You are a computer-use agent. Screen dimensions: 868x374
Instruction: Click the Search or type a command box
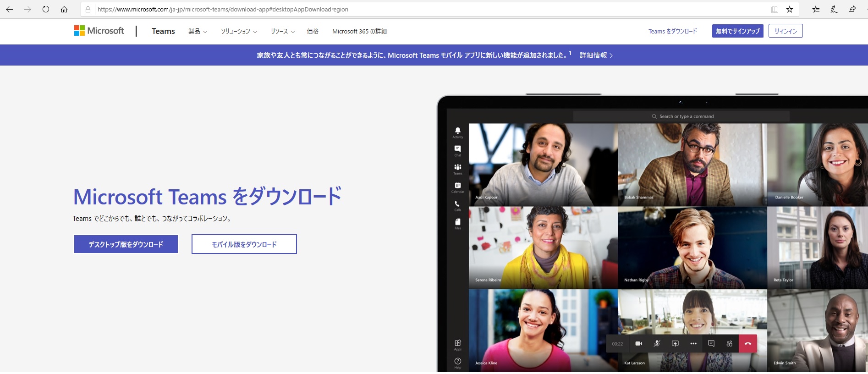point(681,116)
